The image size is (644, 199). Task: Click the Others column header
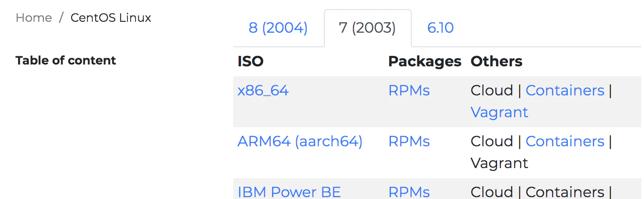(x=497, y=61)
